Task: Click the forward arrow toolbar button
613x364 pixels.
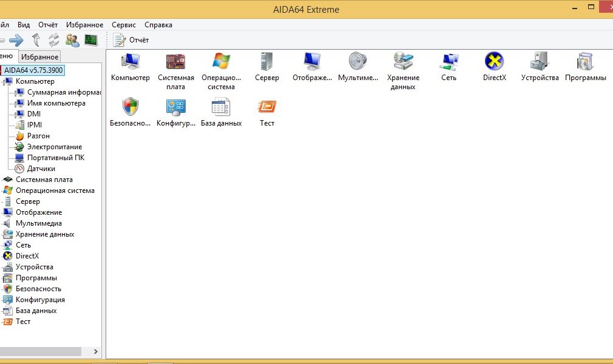Action: (x=16, y=40)
